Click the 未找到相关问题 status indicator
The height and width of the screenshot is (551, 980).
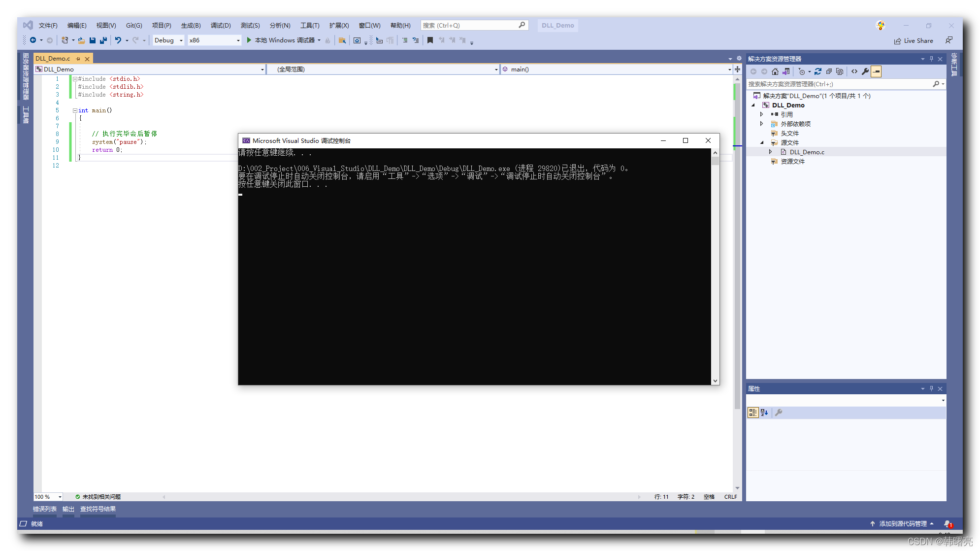(98, 497)
